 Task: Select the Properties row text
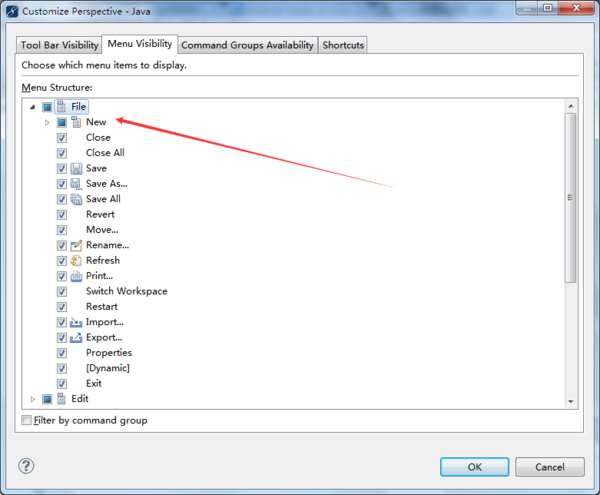[109, 353]
